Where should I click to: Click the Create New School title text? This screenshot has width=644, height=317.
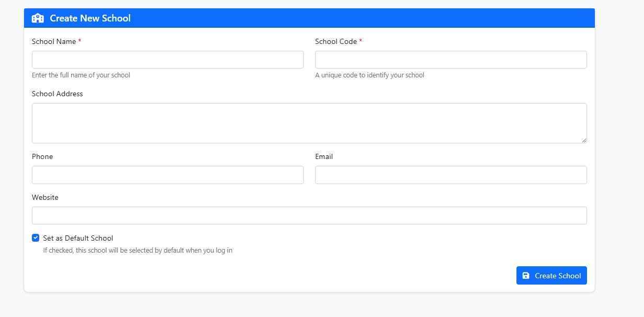pyautogui.click(x=89, y=18)
